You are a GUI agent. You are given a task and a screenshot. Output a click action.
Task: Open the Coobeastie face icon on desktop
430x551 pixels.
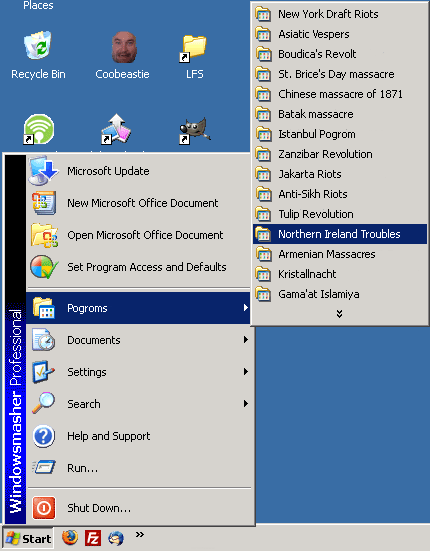(124, 47)
